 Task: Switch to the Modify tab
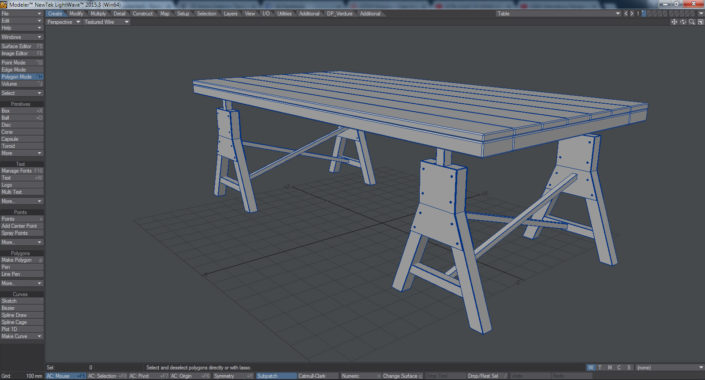76,13
